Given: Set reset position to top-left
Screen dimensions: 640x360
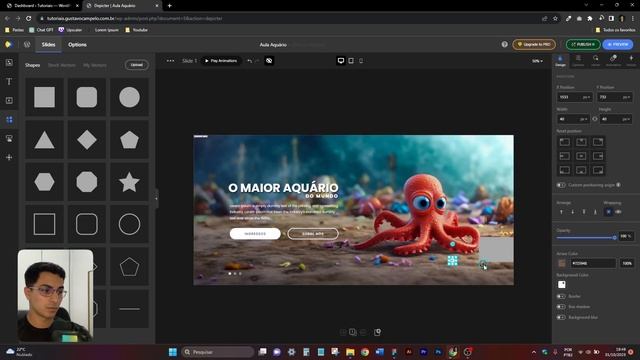Looking at the screenshot, I should (564, 142).
